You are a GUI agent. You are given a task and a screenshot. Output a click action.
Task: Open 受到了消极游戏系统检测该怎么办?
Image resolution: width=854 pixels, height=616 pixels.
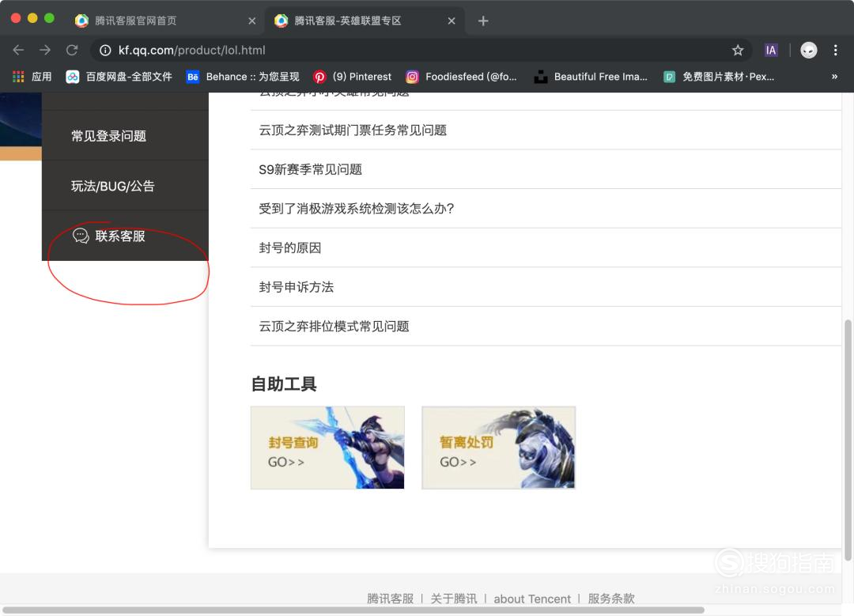coord(546,209)
